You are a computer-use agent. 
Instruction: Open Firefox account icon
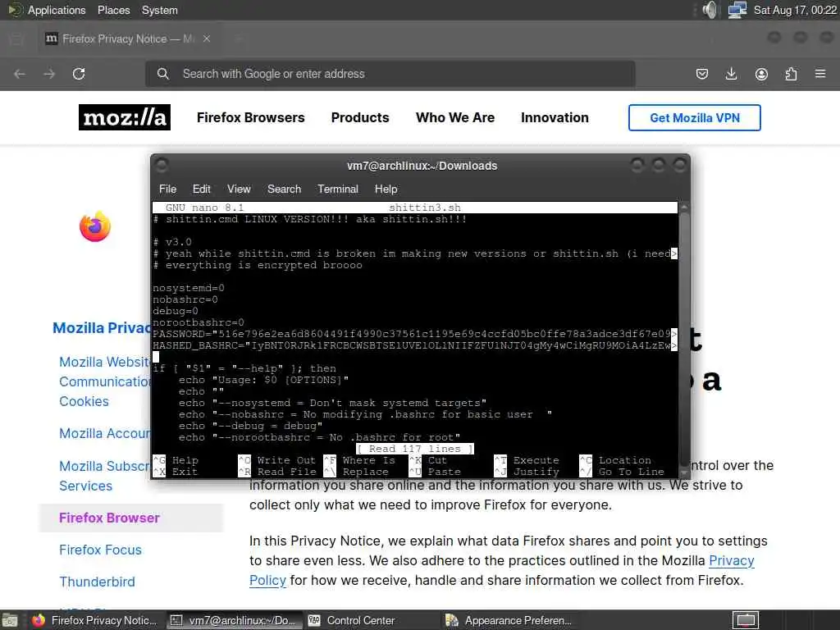[x=761, y=74]
